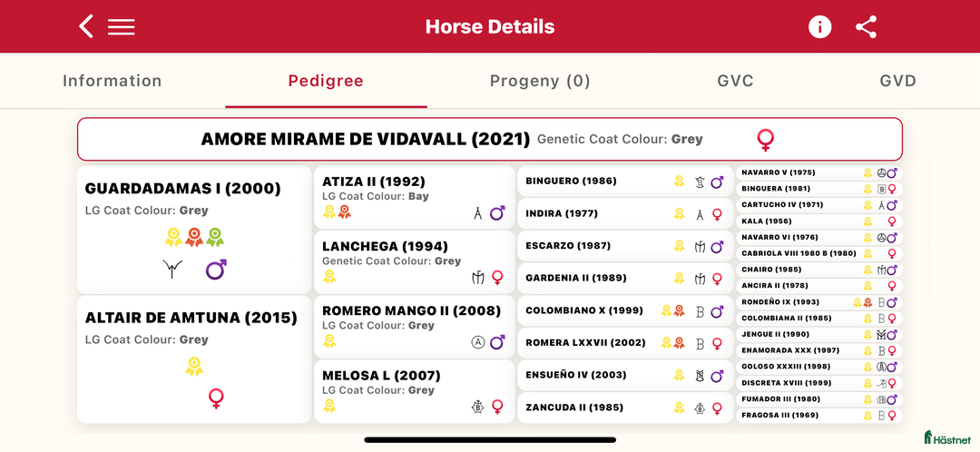Tap the info circle icon
Image resolution: width=980 pixels, height=452 pixels.
(x=819, y=27)
